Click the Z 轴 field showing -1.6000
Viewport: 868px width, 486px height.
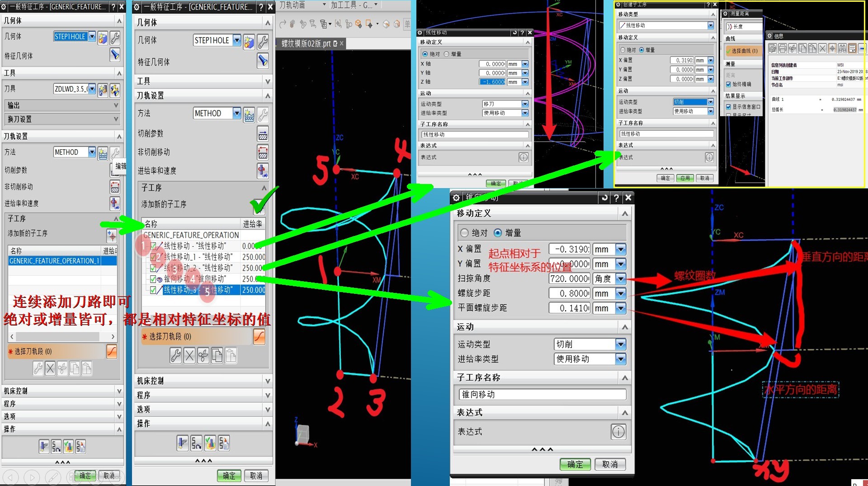click(492, 82)
